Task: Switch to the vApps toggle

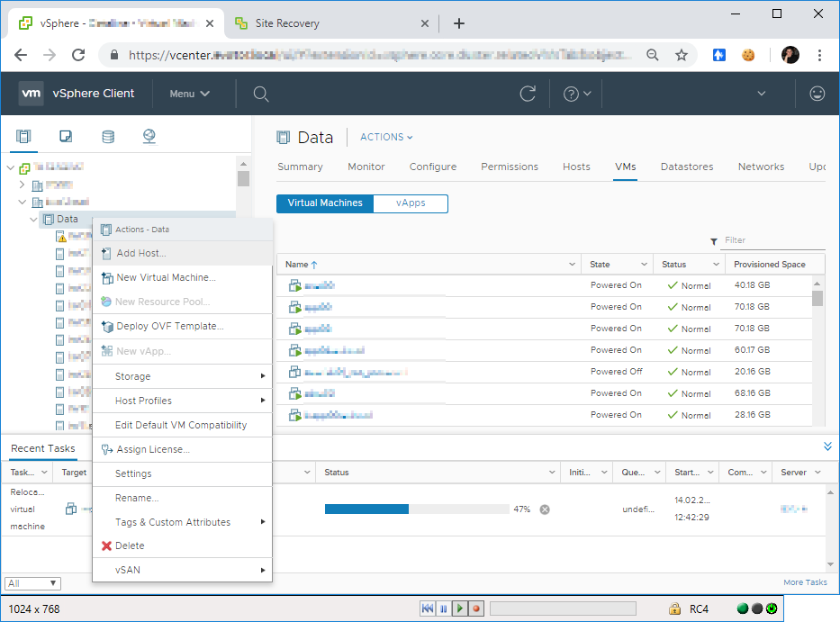Action: coord(411,203)
